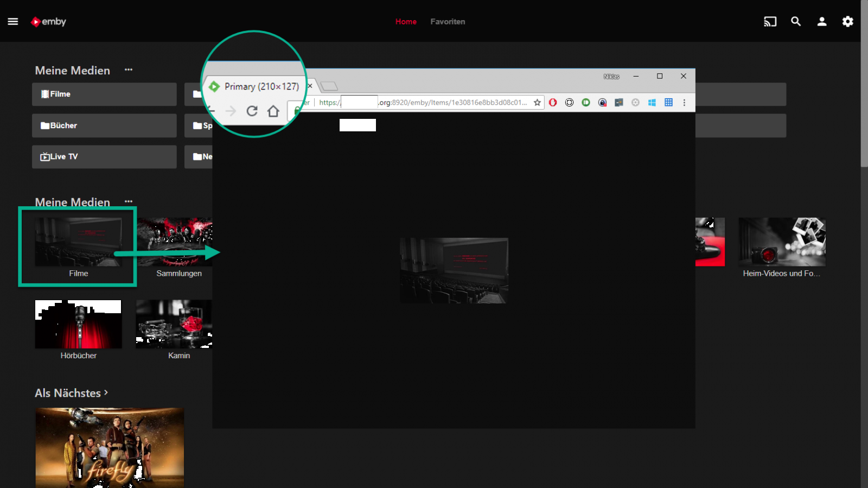Click the black rounded-square extension icon
This screenshot has width=868, height=488.
pos(569,102)
